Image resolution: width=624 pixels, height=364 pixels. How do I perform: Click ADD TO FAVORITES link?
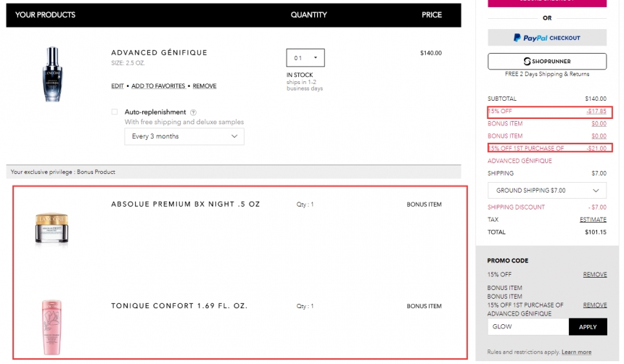pos(158,86)
